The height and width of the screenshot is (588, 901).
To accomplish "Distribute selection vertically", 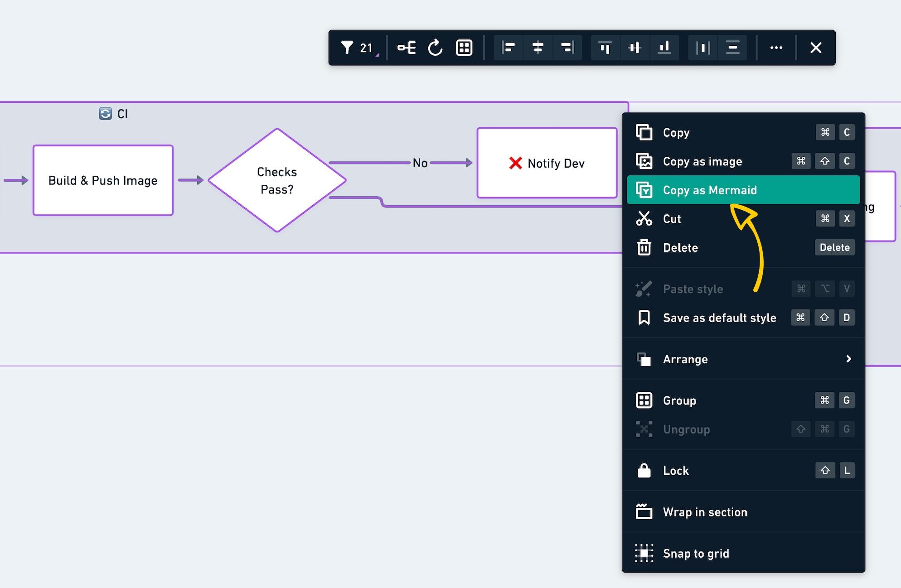I will click(732, 48).
